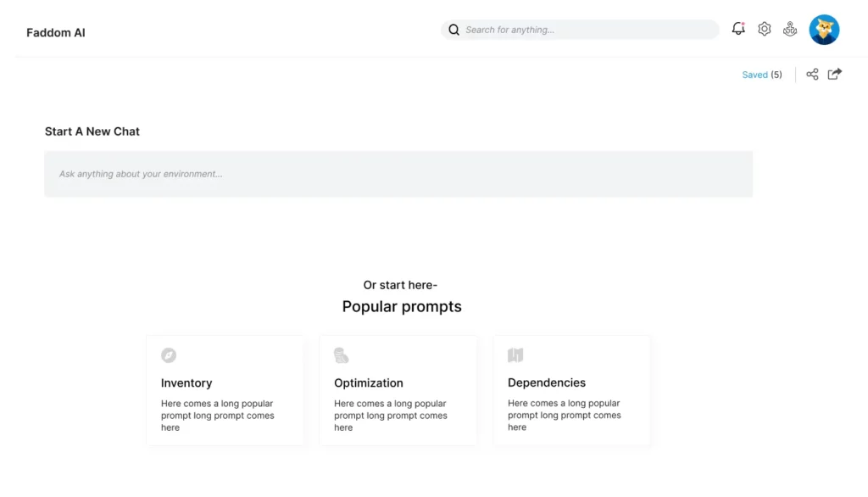Click the Faddom AI title
Screen dimensions: 868x497
coord(56,33)
